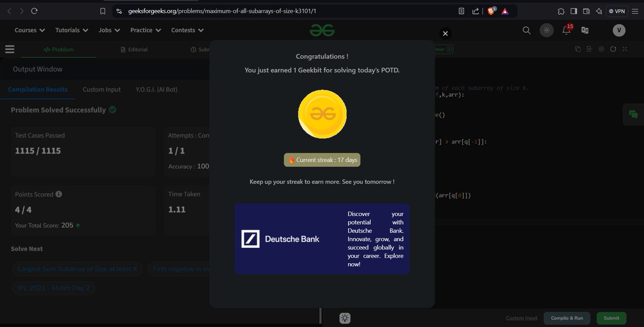
Task: Switch to the Editorial tab
Action: pyautogui.click(x=134, y=49)
